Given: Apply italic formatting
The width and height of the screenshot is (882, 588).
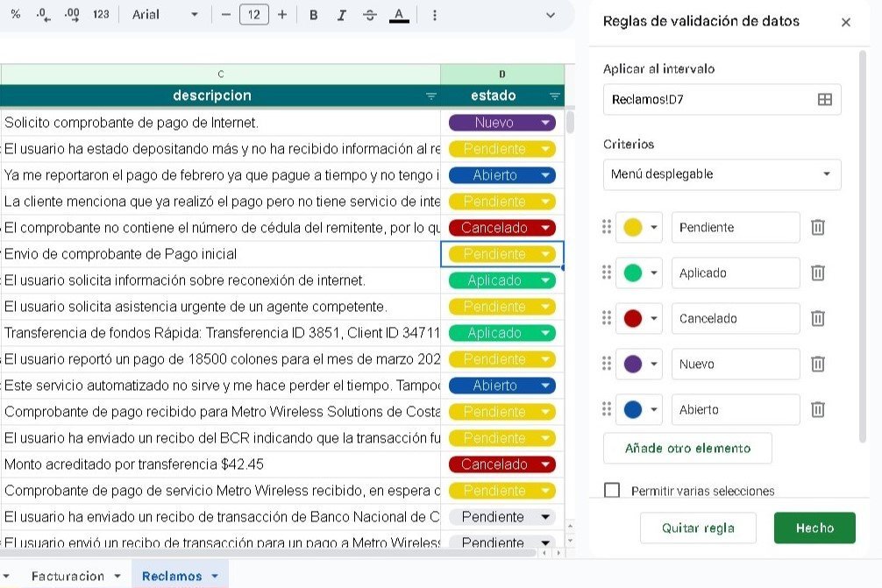Looking at the screenshot, I should click(341, 15).
